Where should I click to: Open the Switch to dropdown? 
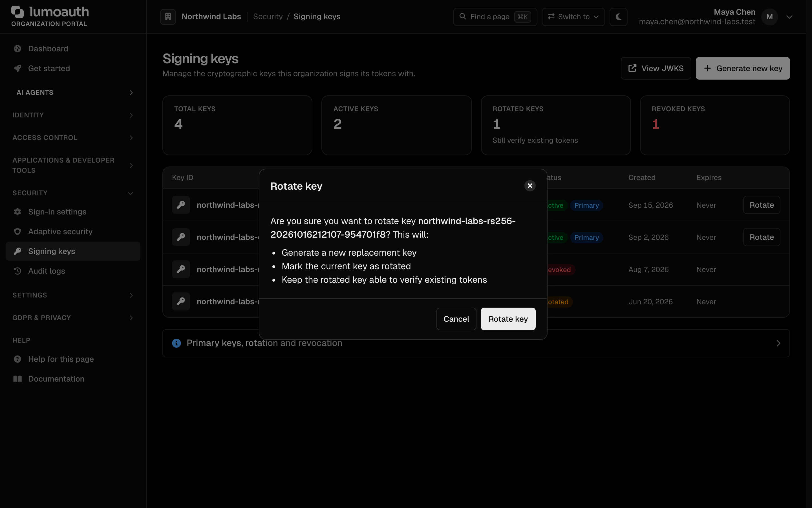[573, 17]
